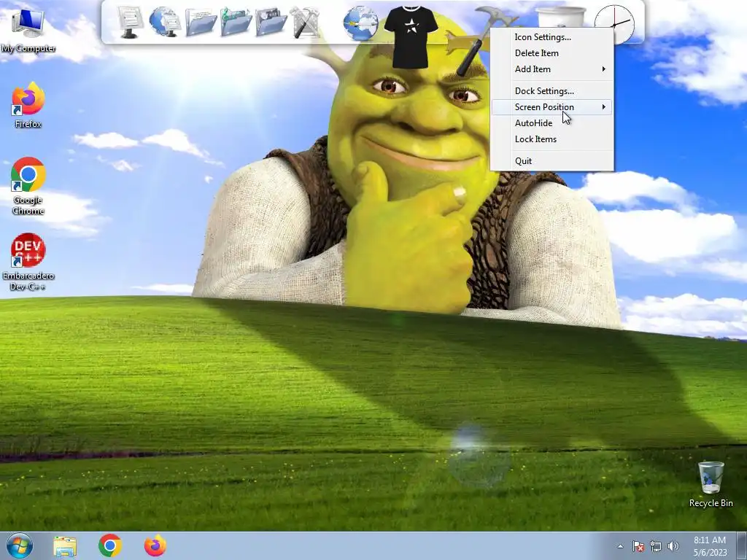Show hidden tray icons arrow
747x560 pixels.
click(620, 546)
